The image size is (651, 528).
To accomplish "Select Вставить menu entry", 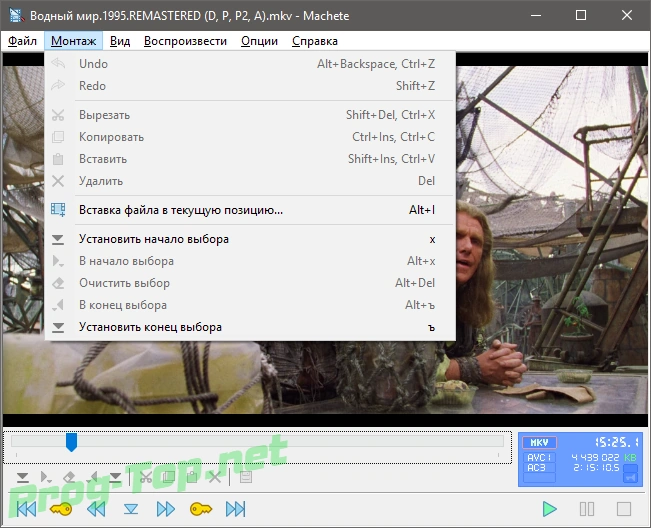I will pos(250,159).
